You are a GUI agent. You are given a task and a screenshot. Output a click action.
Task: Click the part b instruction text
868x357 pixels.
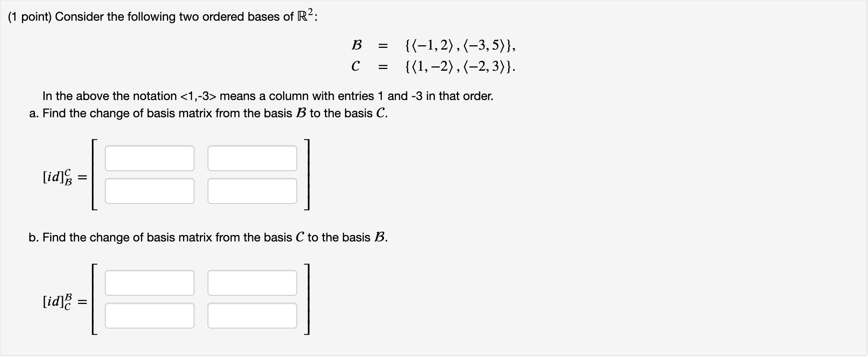(x=207, y=237)
